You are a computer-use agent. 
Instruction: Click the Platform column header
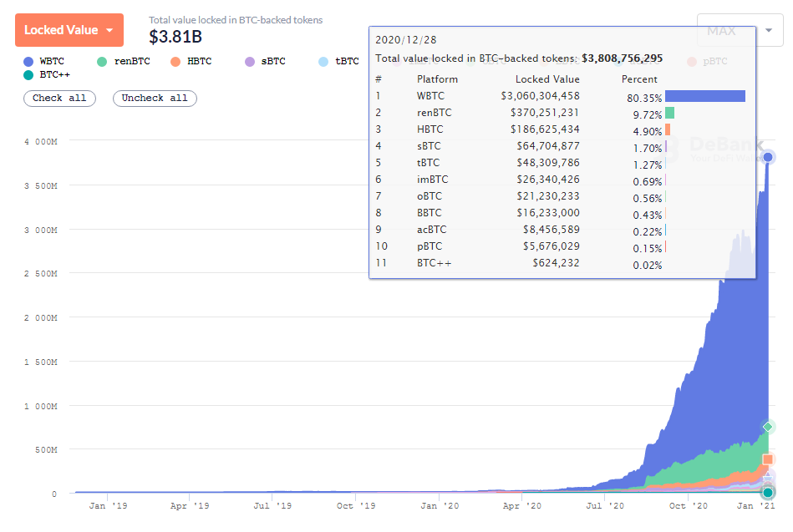pyautogui.click(x=438, y=79)
